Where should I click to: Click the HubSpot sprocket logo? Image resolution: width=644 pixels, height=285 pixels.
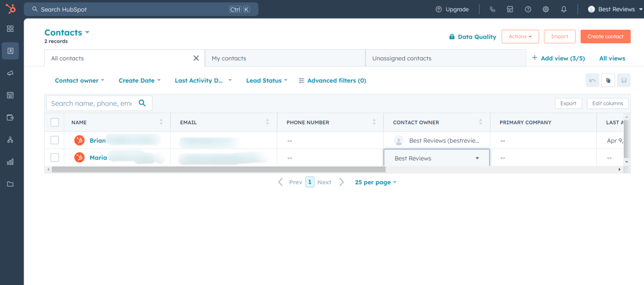pyautogui.click(x=11, y=9)
